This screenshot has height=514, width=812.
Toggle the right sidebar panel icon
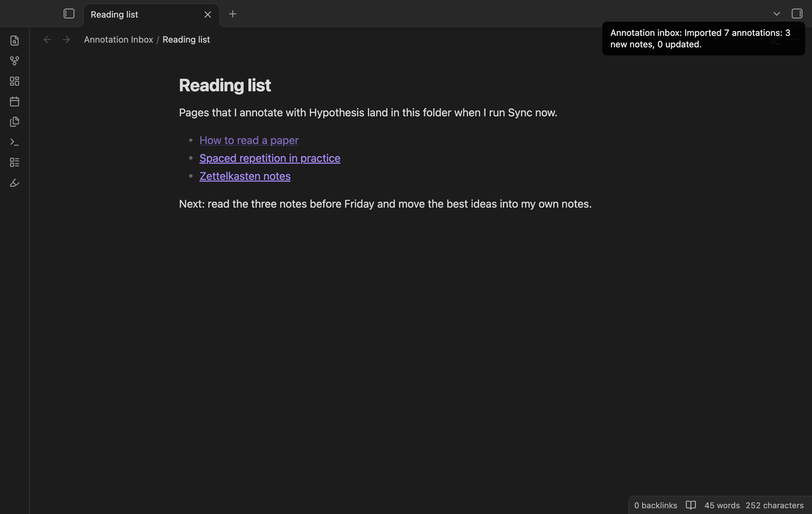(x=797, y=14)
